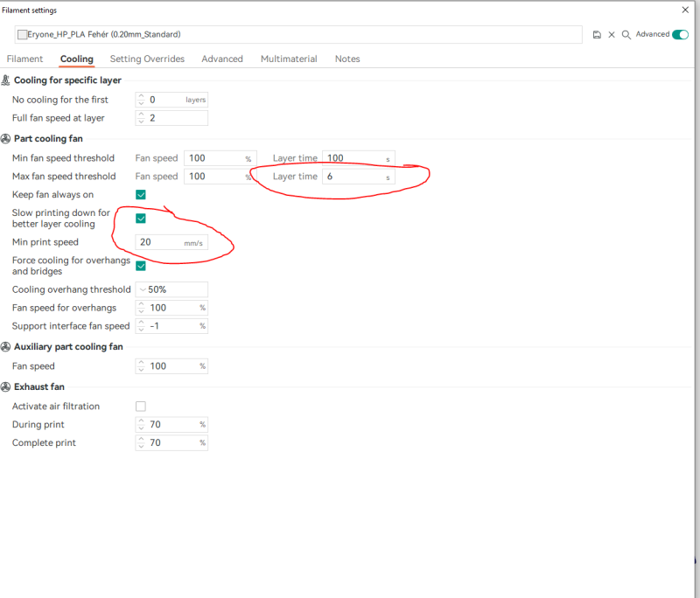The width and height of the screenshot is (700, 598).
Task: Click the Min fan speed threshold label
Action: (x=63, y=158)
